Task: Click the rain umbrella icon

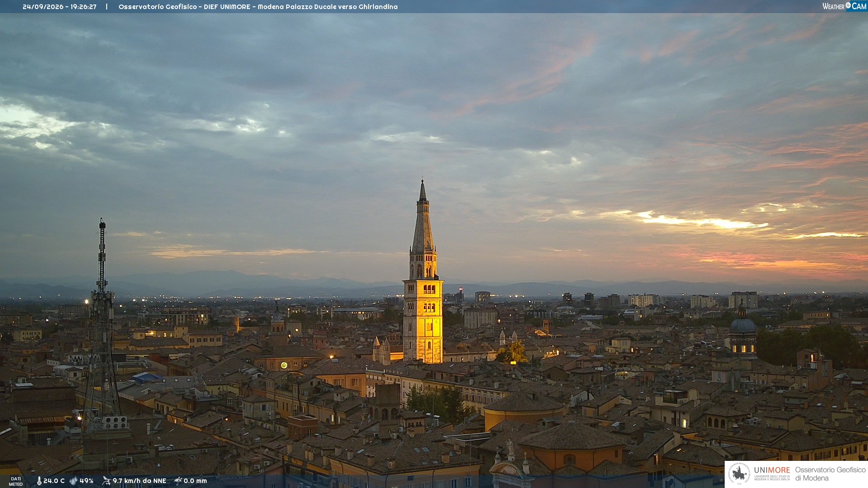Action: 178,481
